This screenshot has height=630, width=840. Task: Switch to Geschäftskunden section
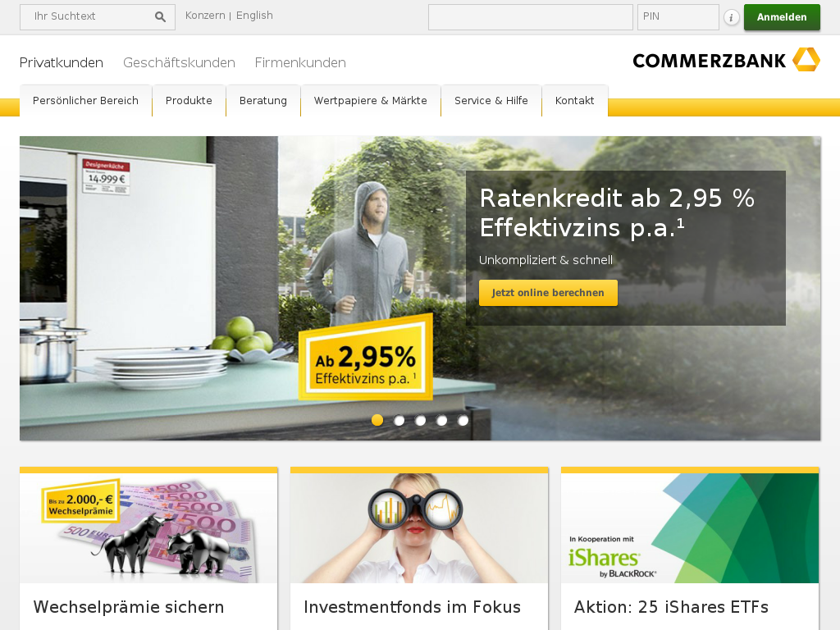tap(179, 62)
